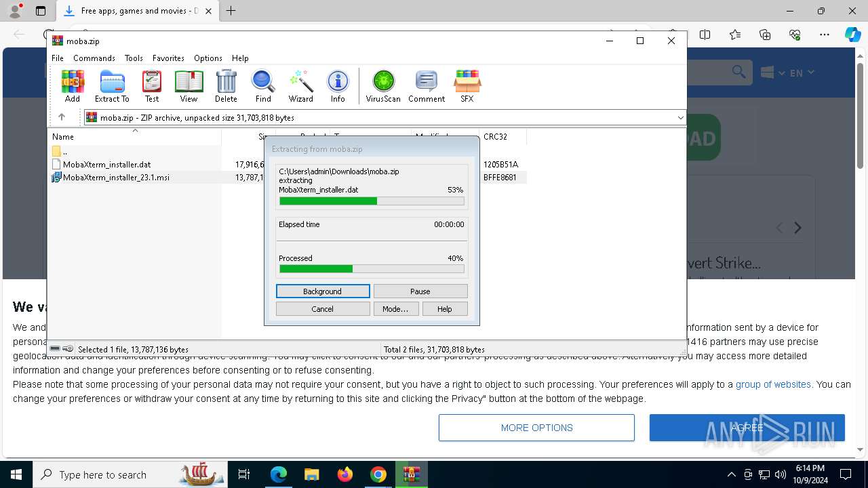Viewport: 868px width, 488px height.
Task: Click the Delete trash can icon
Action: click(226, 86)
